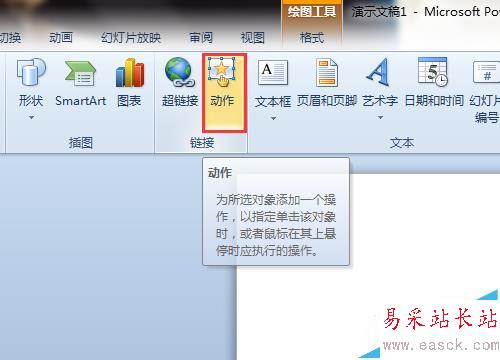
Task: Click the 文本 group label
Action: (402, 143)
